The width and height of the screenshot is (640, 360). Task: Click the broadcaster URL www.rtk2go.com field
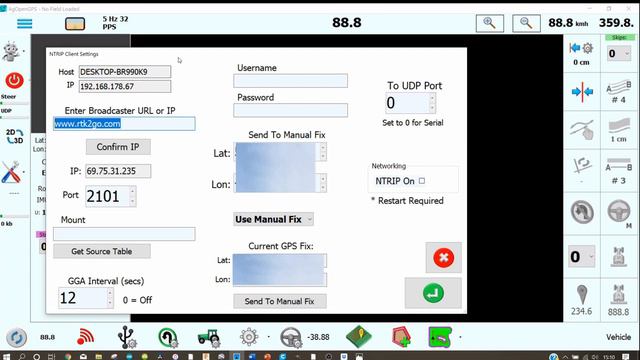124,124
